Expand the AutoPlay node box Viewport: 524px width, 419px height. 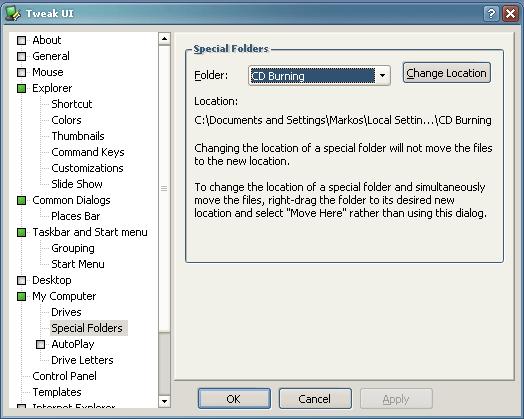point(40,344)
